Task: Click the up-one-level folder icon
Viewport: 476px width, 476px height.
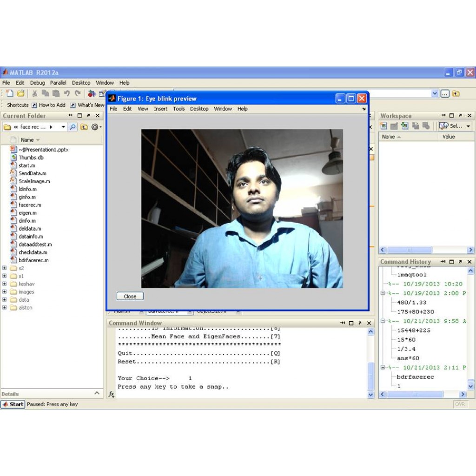Action: pos(84,126)
